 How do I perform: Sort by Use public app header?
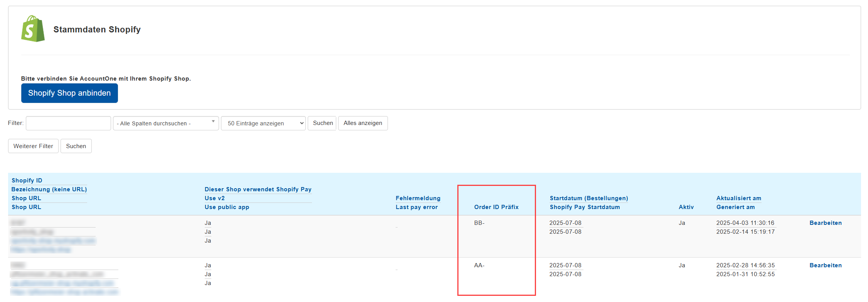(x=227, y=207)
